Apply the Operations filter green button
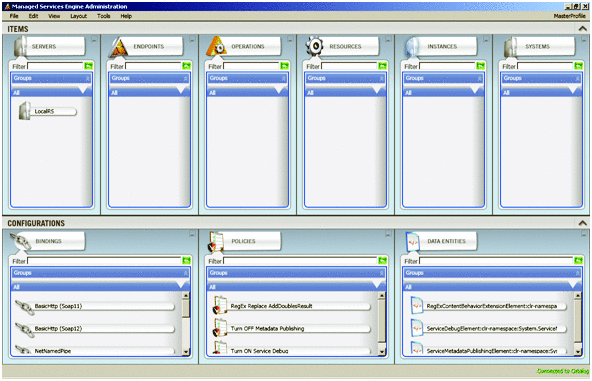Viewport: 592px width, 381px height. (x=284, y=66)
